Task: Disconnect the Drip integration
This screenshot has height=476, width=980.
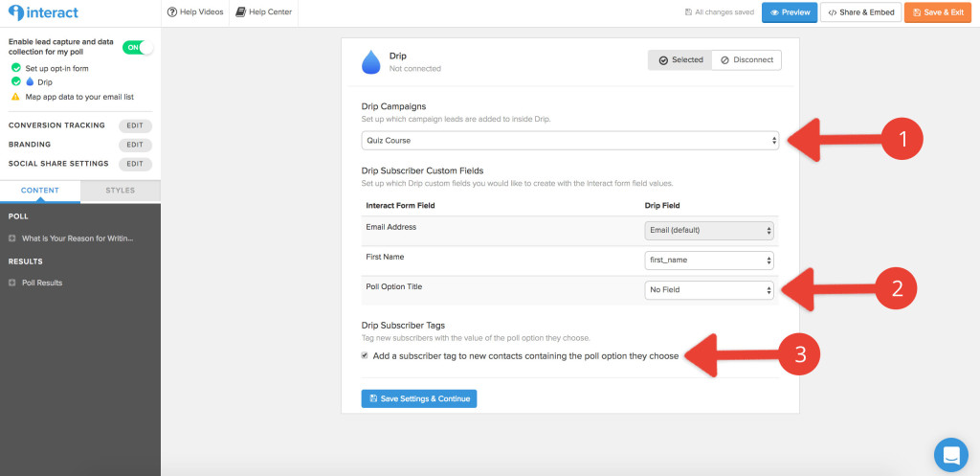Action: pos(746,60)
